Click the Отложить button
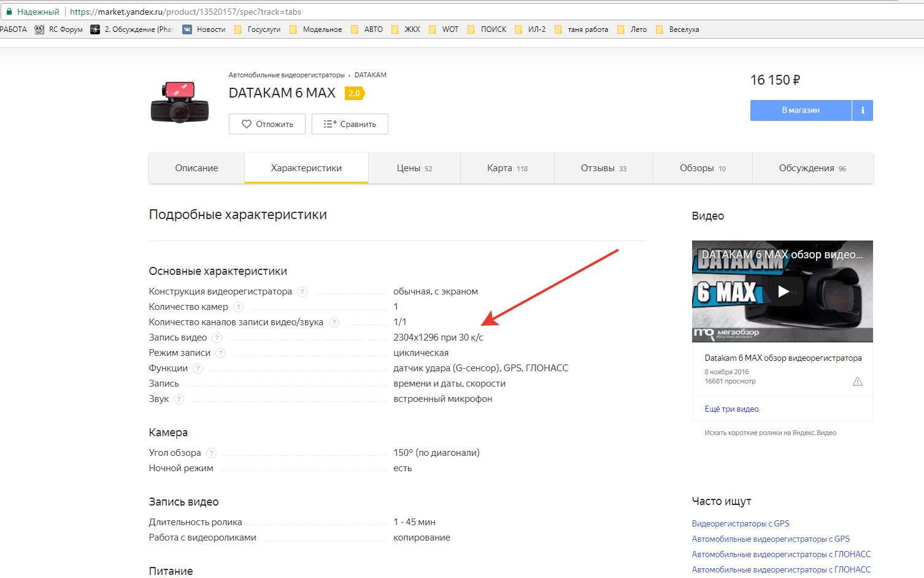 click(267, 124)
